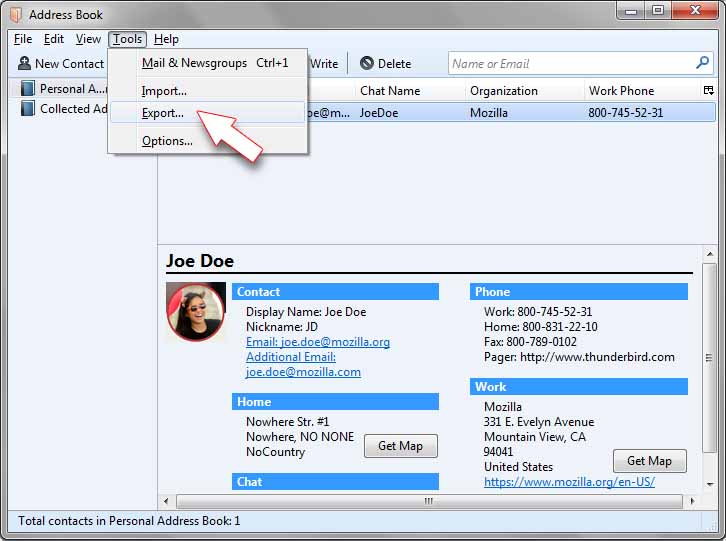
Task: Click Mozilla organization cell in contact row
Action: coord(488,113)
